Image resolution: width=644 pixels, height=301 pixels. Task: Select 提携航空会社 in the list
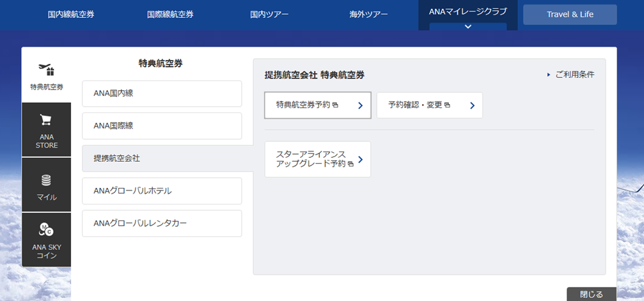[x=167, y=158]
